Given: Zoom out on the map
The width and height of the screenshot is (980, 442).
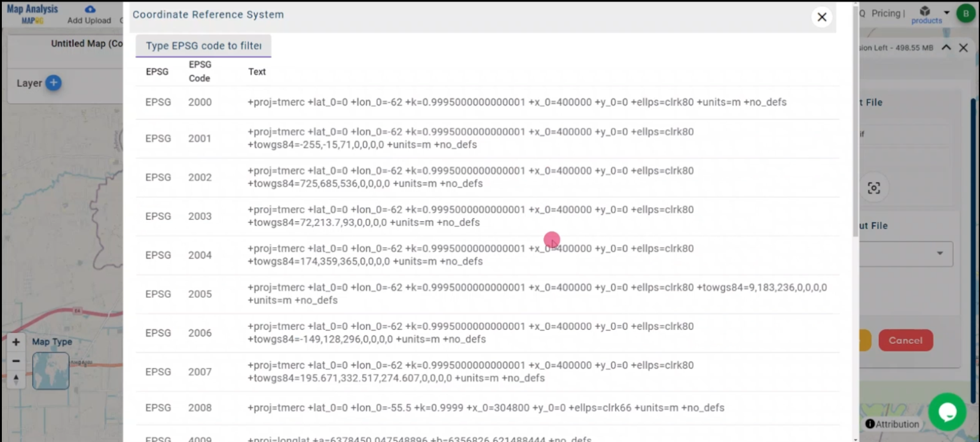Looking at the screenshot, I should click(x=16, y=361).
